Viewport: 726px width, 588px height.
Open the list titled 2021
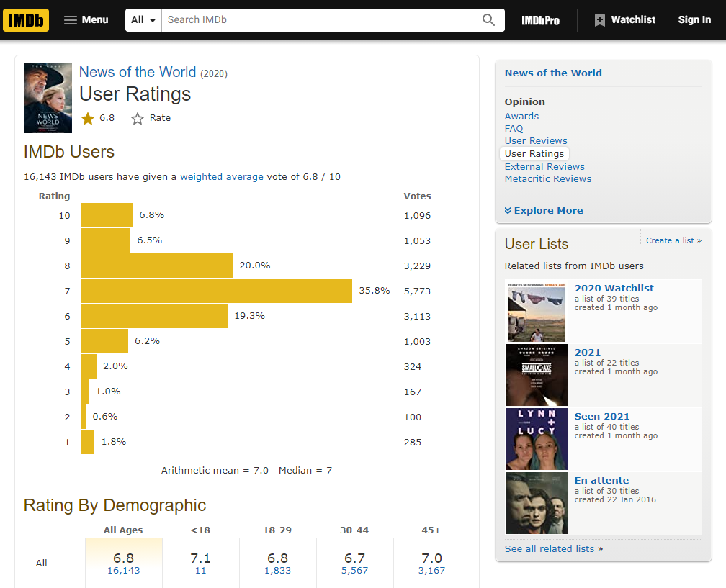pos(588,353)
